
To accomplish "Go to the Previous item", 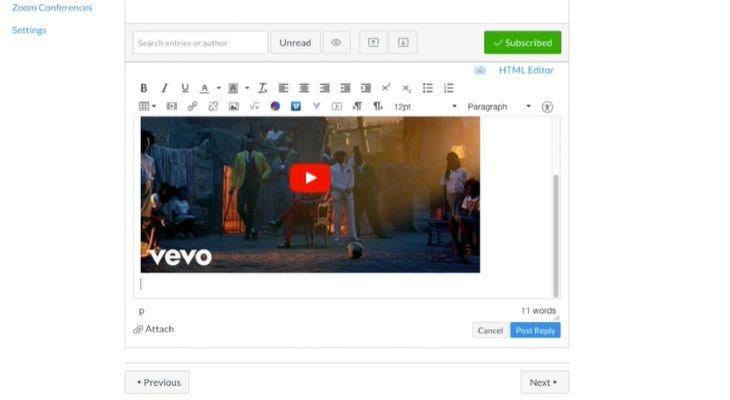I will tap(157, 382).
